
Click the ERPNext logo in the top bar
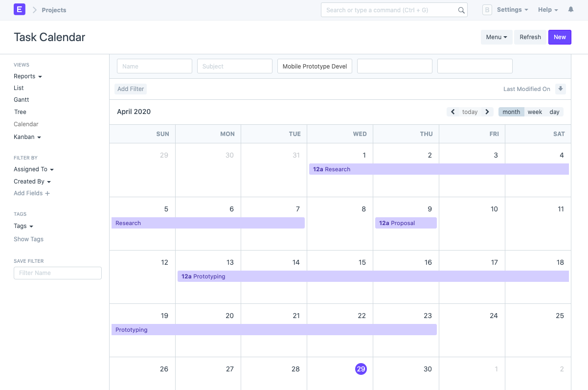19,10
